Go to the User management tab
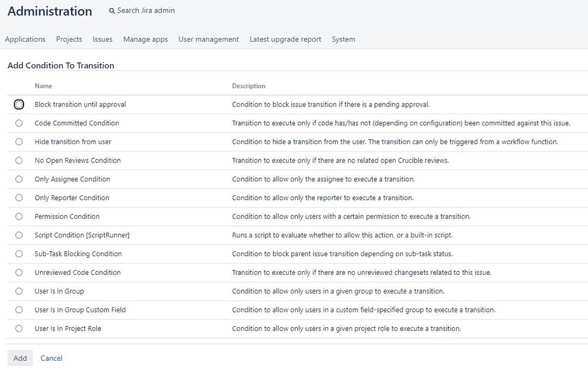This screenshot has width=588, height=379. point(208,39)
